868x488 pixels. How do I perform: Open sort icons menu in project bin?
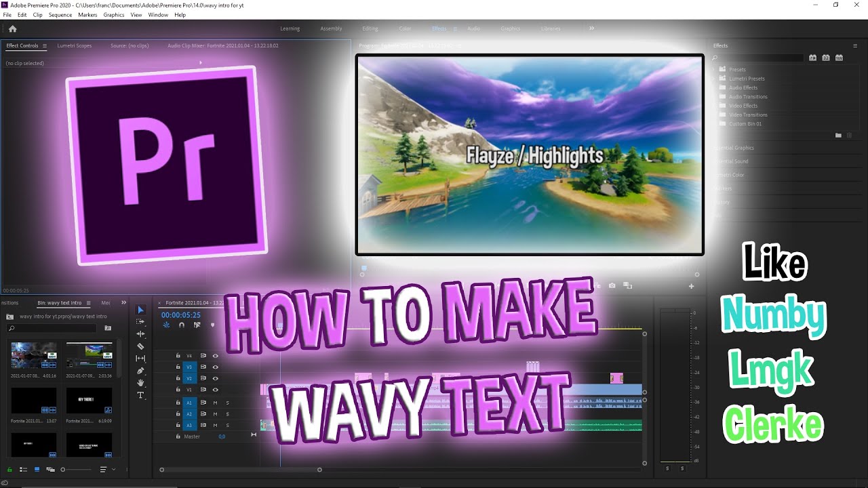point(103,469)
